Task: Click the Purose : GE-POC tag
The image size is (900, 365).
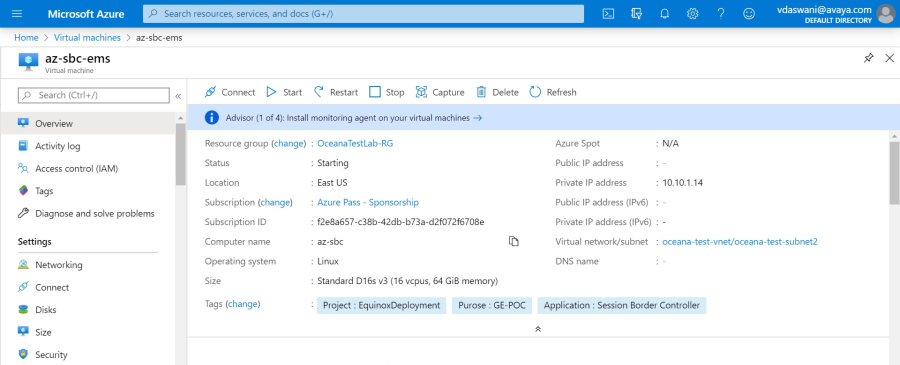Action: pyautogui.click(x=492, y=305)
